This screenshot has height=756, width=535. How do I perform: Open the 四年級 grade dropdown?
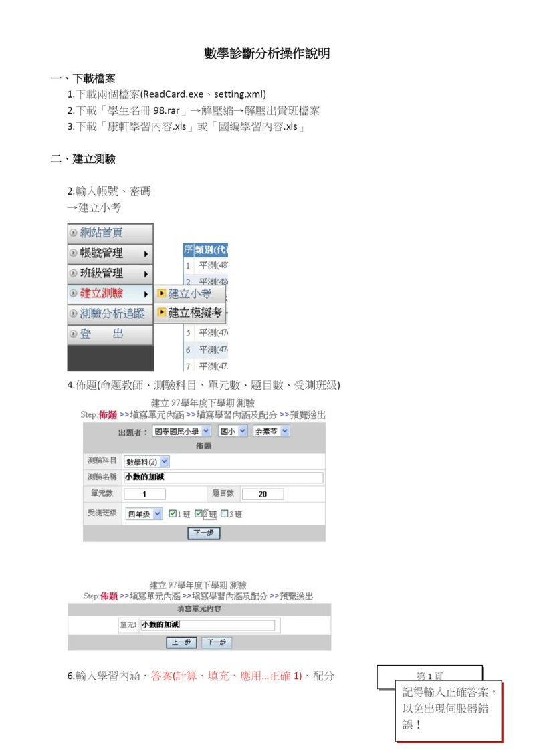pyautogui.click(x=144, y=514)
